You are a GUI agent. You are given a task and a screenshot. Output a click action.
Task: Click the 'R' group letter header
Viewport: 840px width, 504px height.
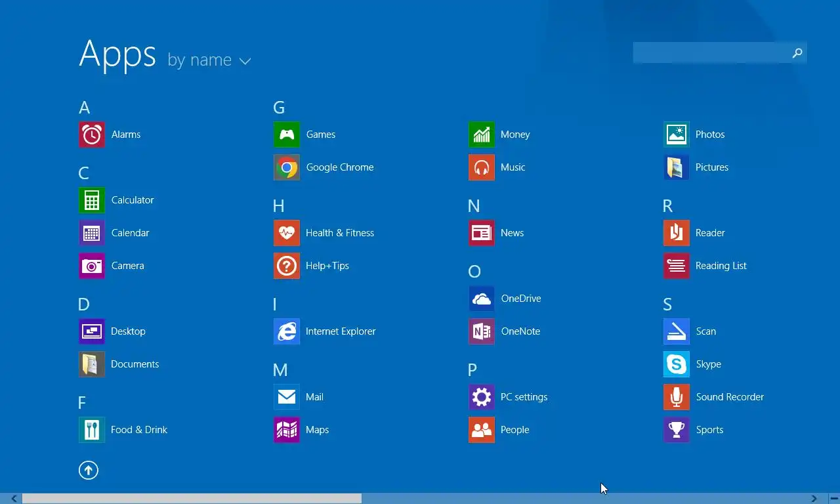(x=668, y=206)
